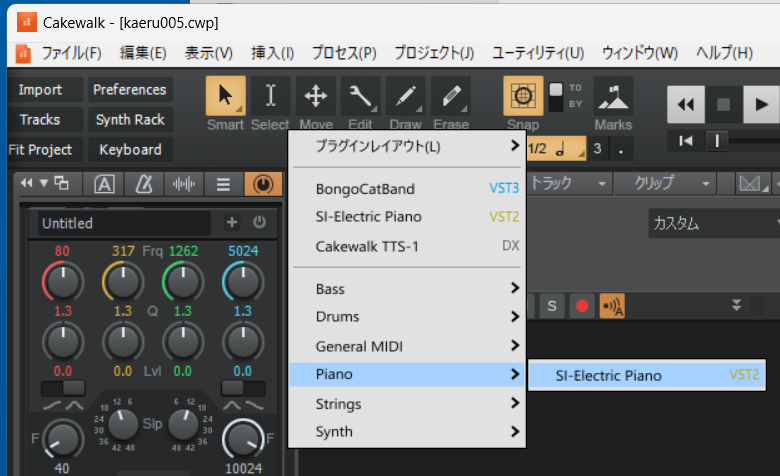Viewport: 780px width, 476px height.
Task: Expand the Piano category submenu
Action: (x=407, y=374)
